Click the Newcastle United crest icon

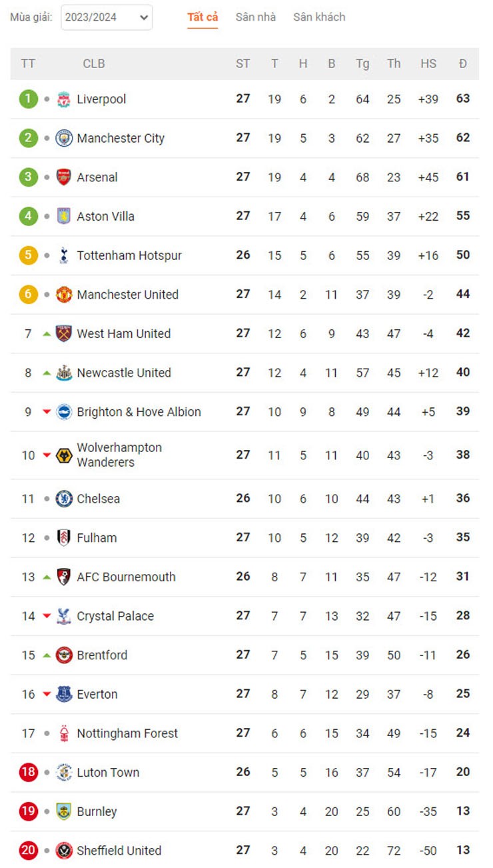point(64,373)
